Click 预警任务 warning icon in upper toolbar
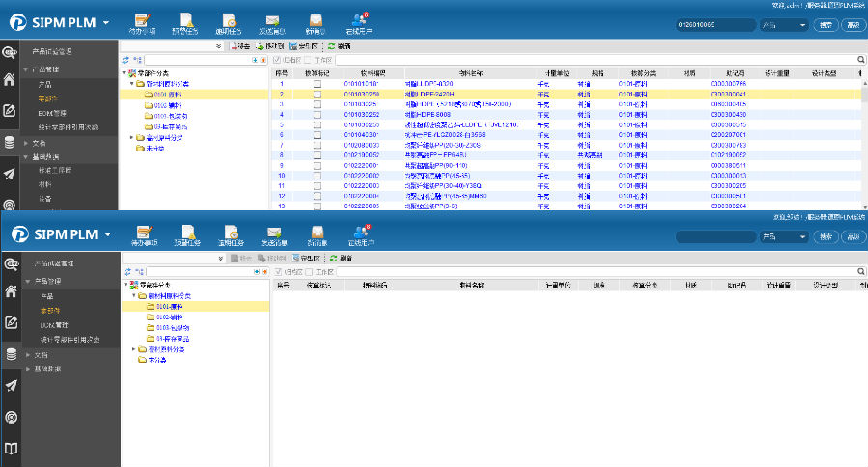This screenshot has height=467, width=868. coord(185,19)
